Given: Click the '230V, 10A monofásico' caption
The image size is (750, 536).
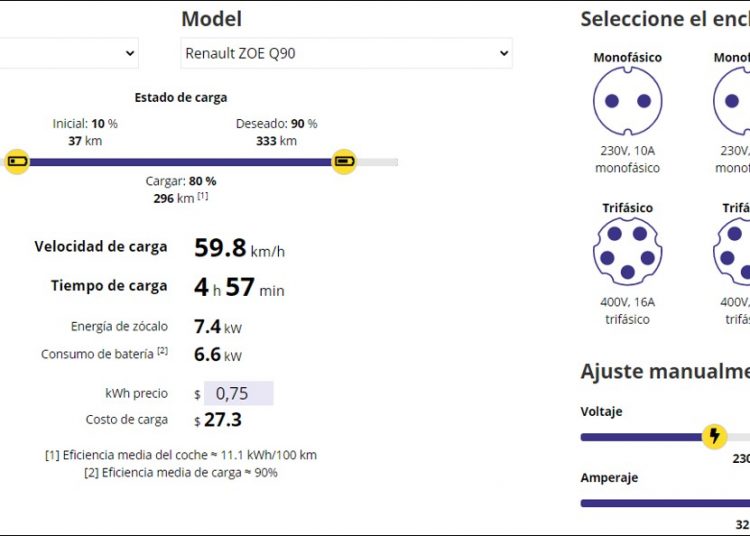Looking at the screenshot, I should (x=627, y=160).
